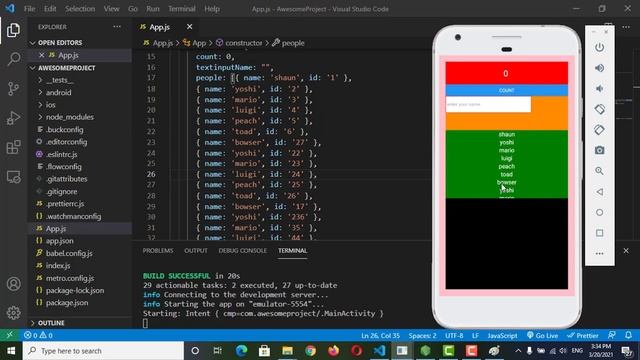Open the Terminal menu
This screenshot has height=360, width=640.
click(182, 9)
